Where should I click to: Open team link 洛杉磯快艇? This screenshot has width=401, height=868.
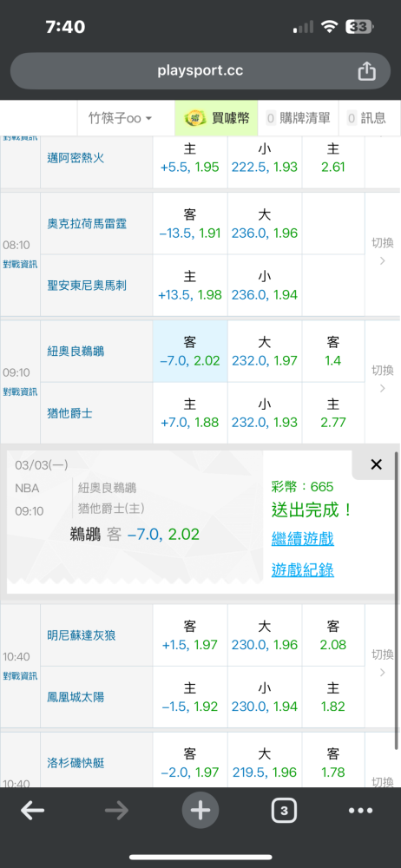[76, 763]
